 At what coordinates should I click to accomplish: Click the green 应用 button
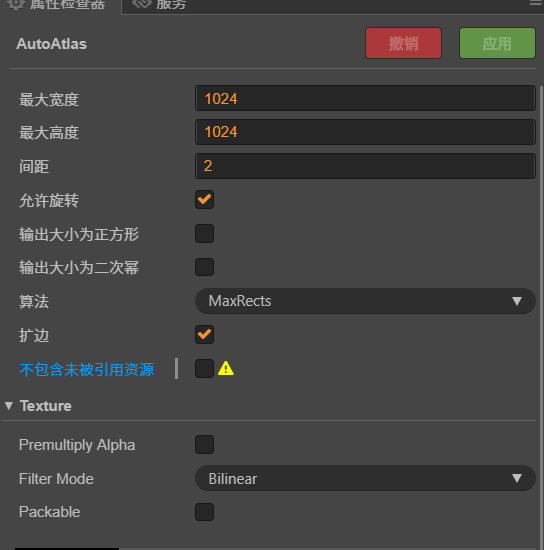(x=497, y=43)
